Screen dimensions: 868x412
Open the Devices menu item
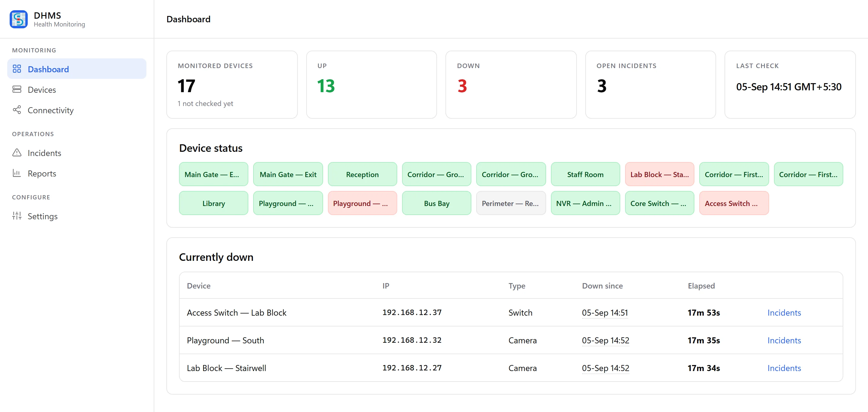(77, 89)
